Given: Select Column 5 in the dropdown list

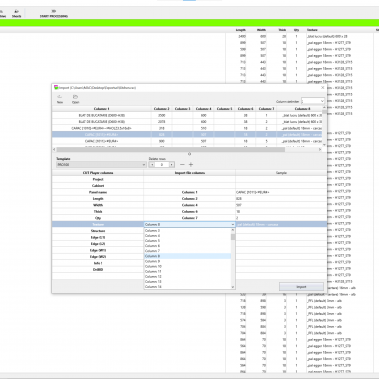Looking at the screenshot, I should click(187, 241).
